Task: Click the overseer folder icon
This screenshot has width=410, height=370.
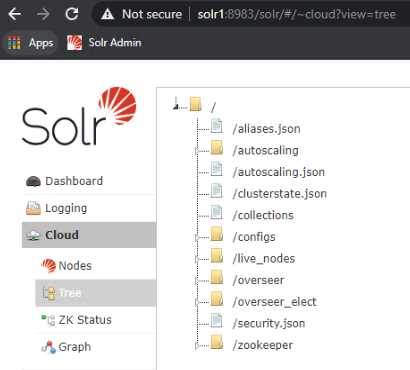Action: (x=217, y=277)
